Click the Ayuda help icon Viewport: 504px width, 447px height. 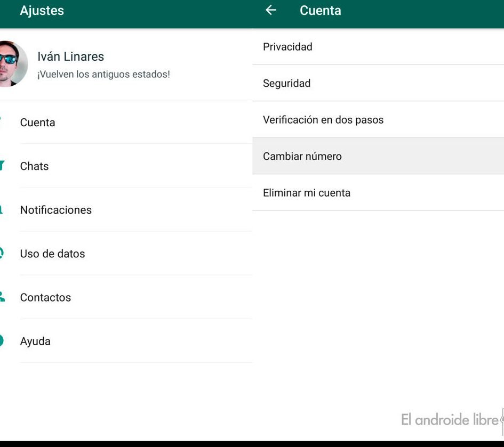click(2, 340)
